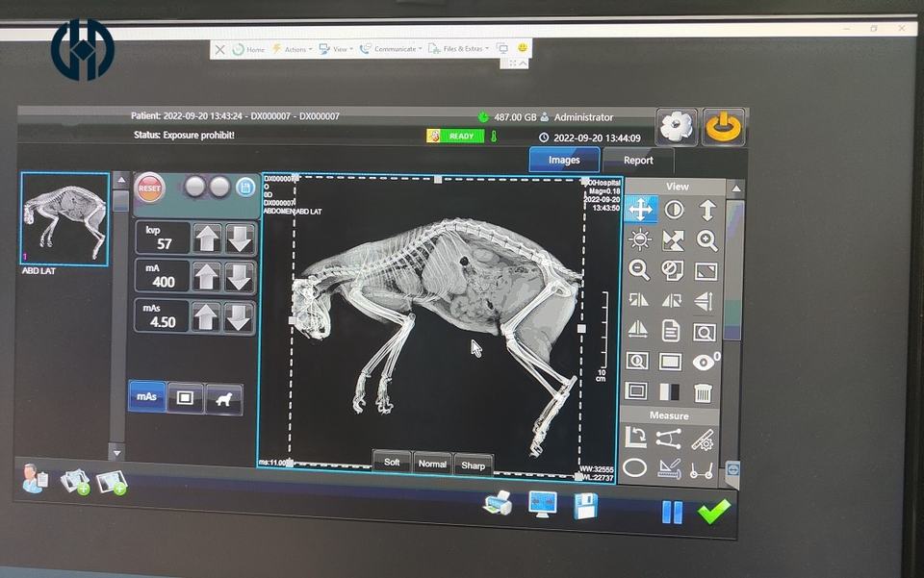
Task: Flip image vertically with mirrored triangles
Action: [x=705, y=301]
